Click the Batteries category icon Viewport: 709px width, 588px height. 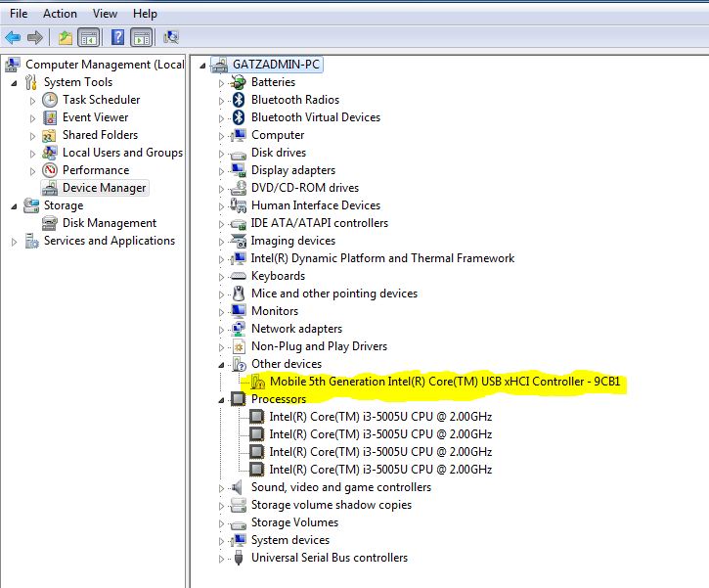[x=238, y=82]
